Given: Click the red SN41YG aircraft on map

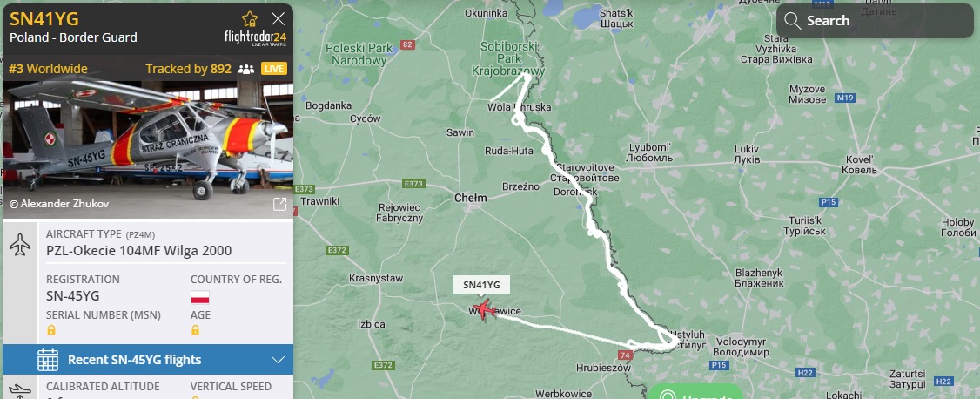Looking at the screenshot, I should point(484,309).
